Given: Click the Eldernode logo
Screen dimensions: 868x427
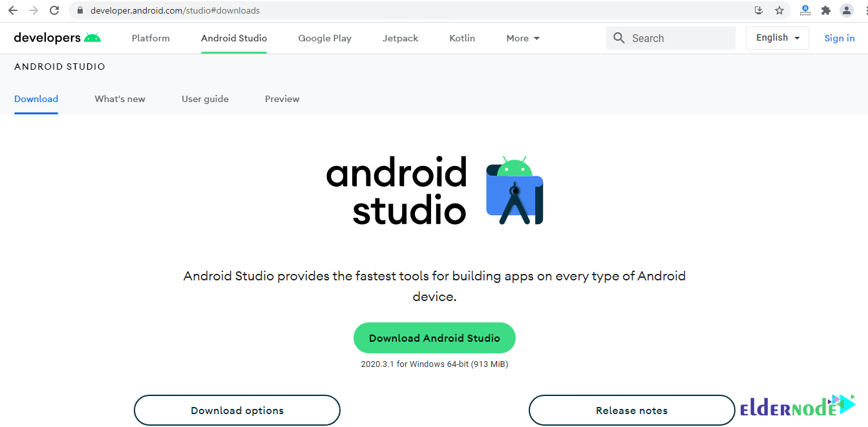Looking at the screenshot, I should (798, 406).
